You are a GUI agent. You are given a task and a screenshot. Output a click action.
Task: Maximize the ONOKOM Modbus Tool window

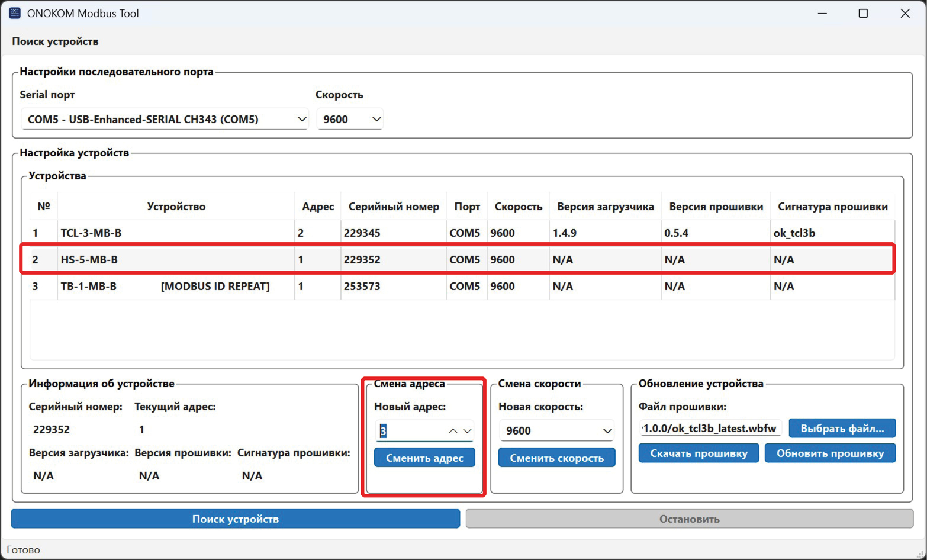coord(863,13)
